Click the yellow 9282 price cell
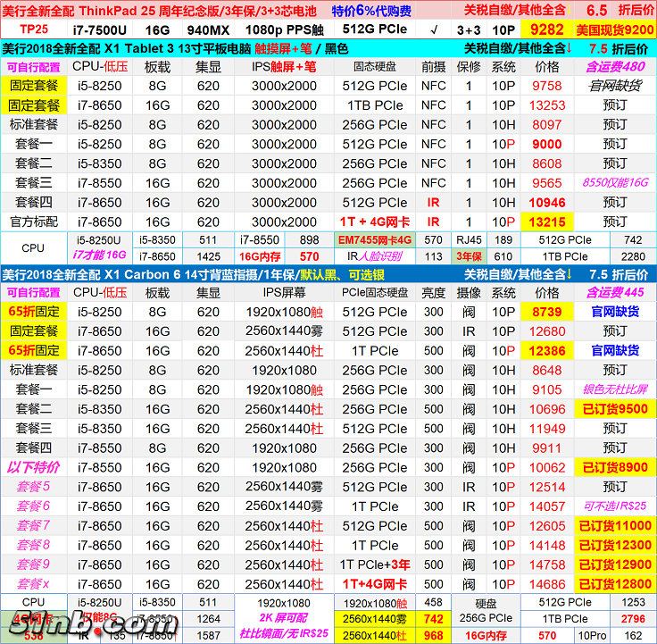657x644 pixels. (x=546, y=29)
